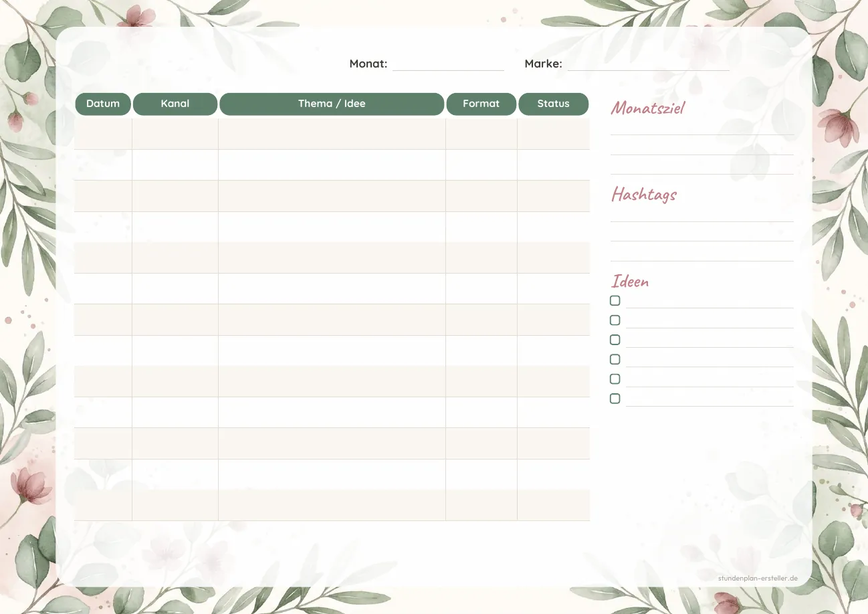Click the Ideen heading
The image size is (868, 614).
pyautogui.click(x=630, y=281)
